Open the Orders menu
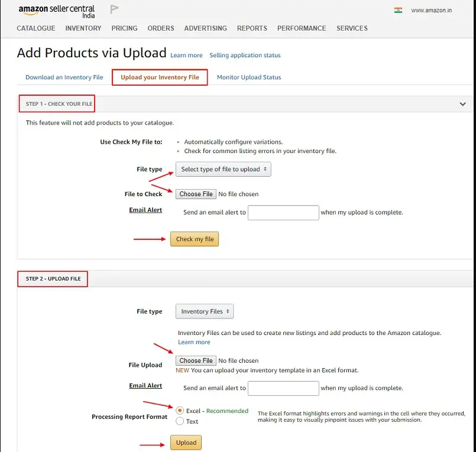This screenshot has width=476, height=452. [161, 28]
